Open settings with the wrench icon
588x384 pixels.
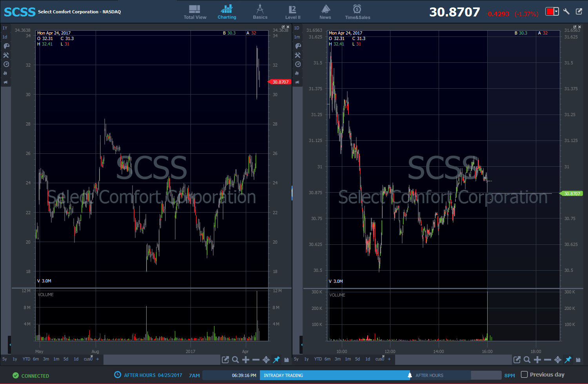pos(566,11)
